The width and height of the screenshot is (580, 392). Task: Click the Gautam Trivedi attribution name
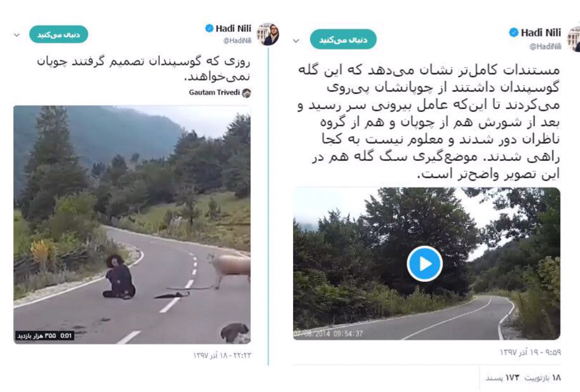coord(214,93)
